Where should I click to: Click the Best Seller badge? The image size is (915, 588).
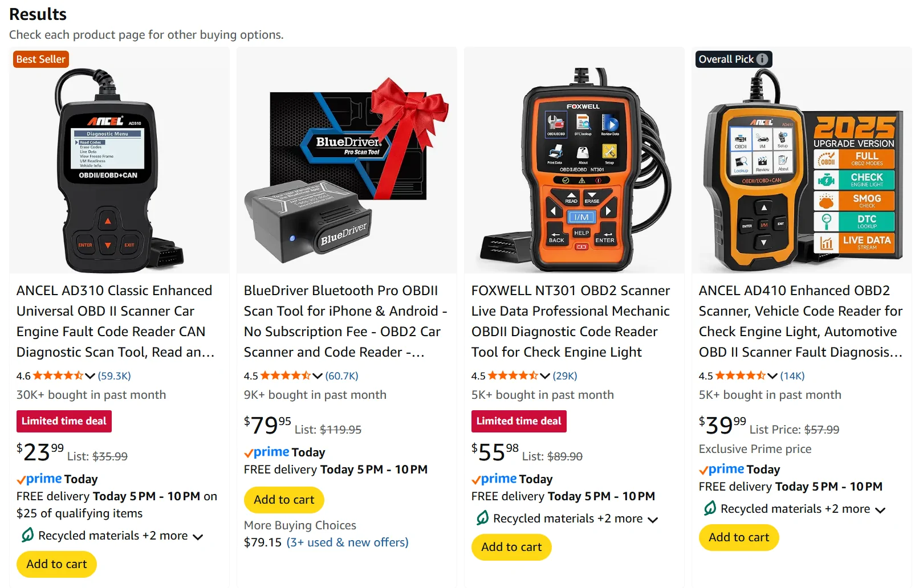[40, 59]
